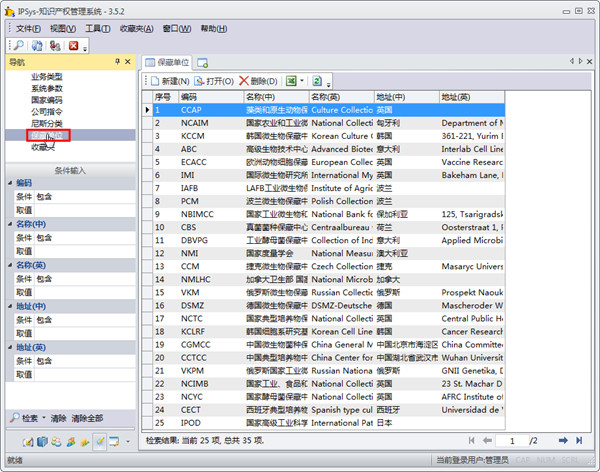Open the 检索 dropdown arrow
Viewport: 600px width, 472px height.
[44, 418]
